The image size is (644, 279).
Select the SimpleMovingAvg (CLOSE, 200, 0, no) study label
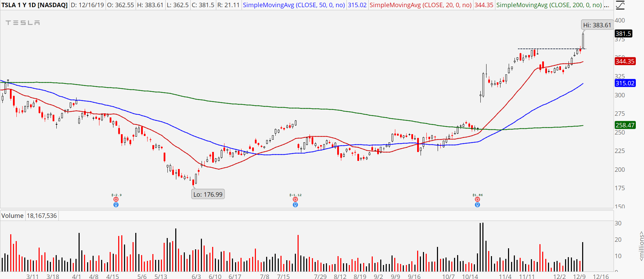click(x=549, y=5)
